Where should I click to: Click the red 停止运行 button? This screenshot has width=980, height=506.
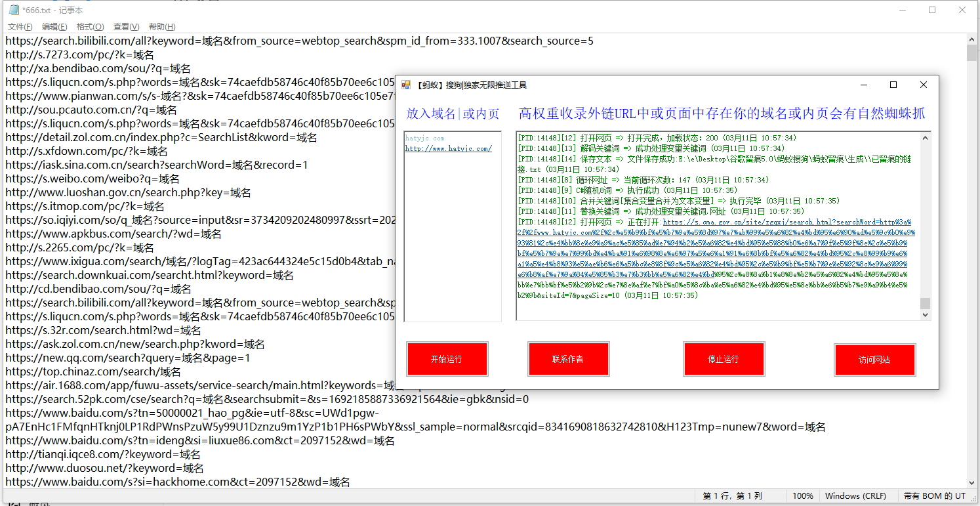[x=724, y=359]
